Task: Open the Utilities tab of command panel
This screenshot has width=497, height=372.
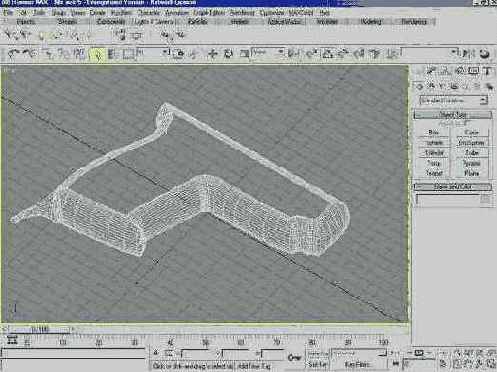Action: tap(488, 71)
